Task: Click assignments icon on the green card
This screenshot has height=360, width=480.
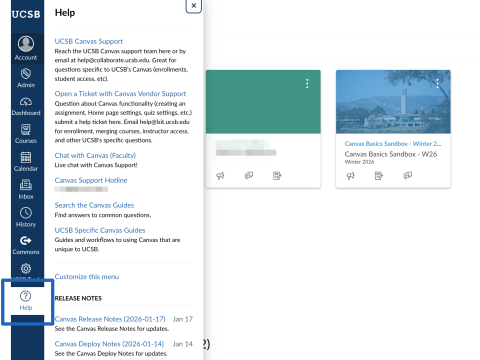Action: pos(277,175)
